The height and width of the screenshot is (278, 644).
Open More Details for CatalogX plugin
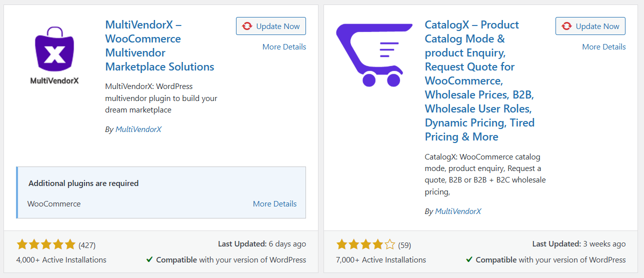pyautogui.click(x=603, y=47)
